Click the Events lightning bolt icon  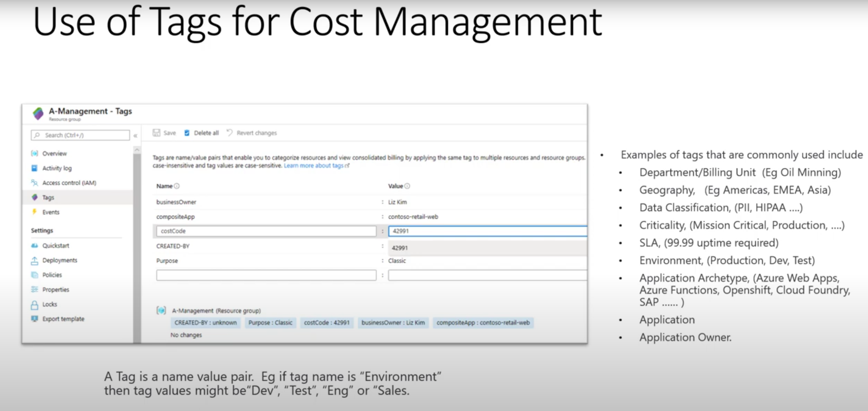(35, 212)
